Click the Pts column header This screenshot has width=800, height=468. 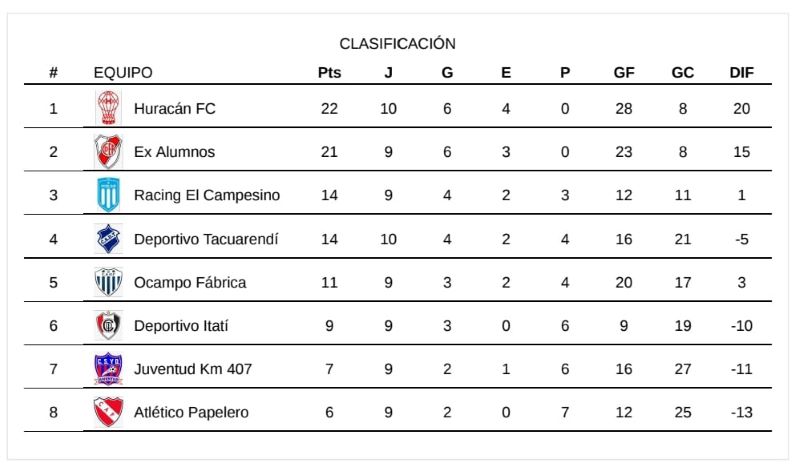click(329, 73)
